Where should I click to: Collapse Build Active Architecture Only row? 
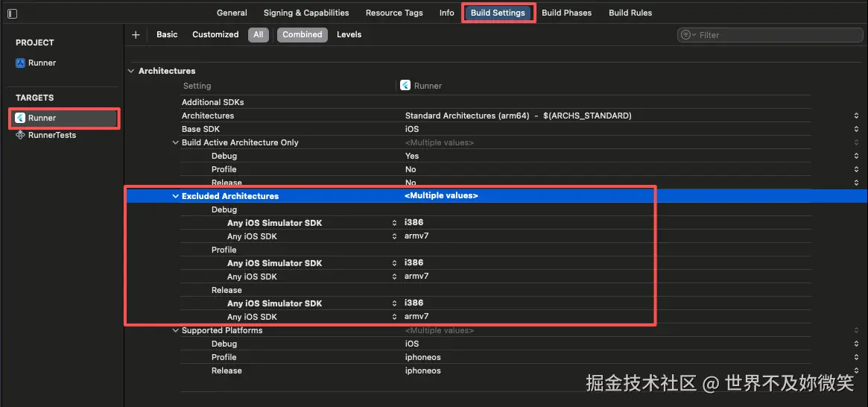tap(176, 142)
